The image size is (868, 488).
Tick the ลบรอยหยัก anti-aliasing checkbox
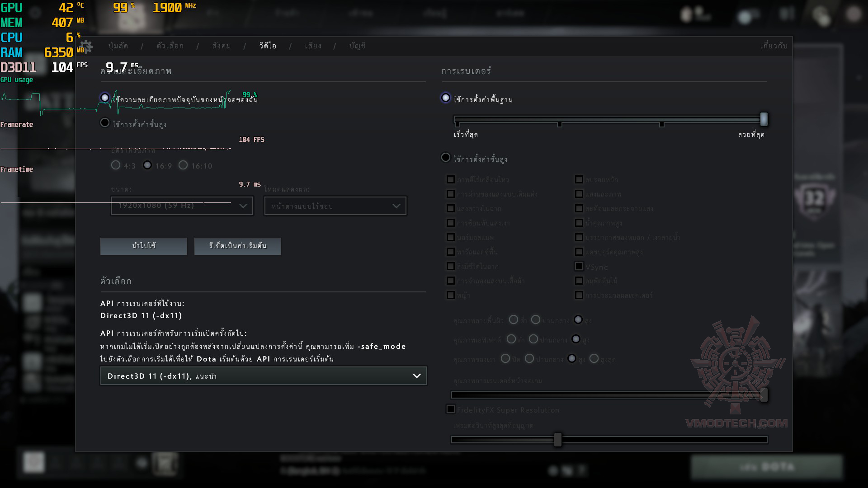(579, 179)
